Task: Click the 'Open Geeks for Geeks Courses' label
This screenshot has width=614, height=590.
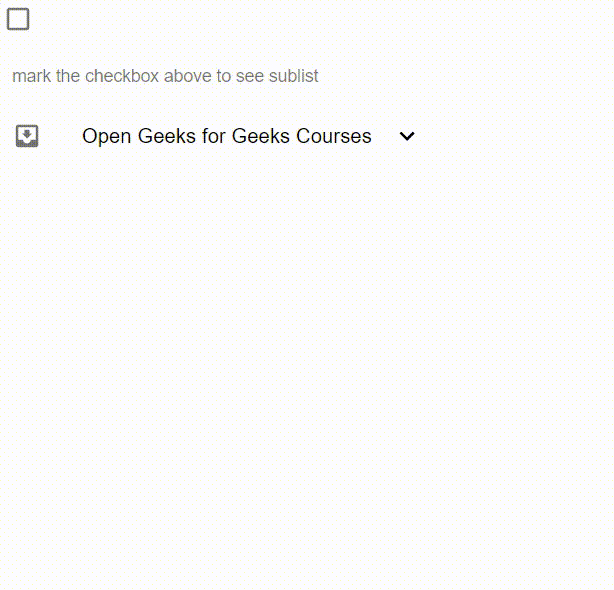Action: (x=226, y=136)
